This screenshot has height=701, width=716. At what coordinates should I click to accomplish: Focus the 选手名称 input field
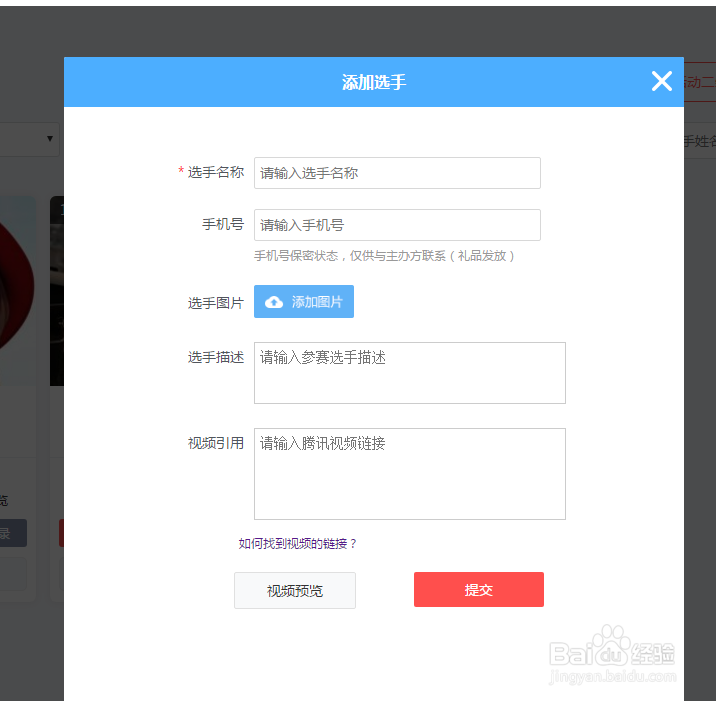(397, 173)
